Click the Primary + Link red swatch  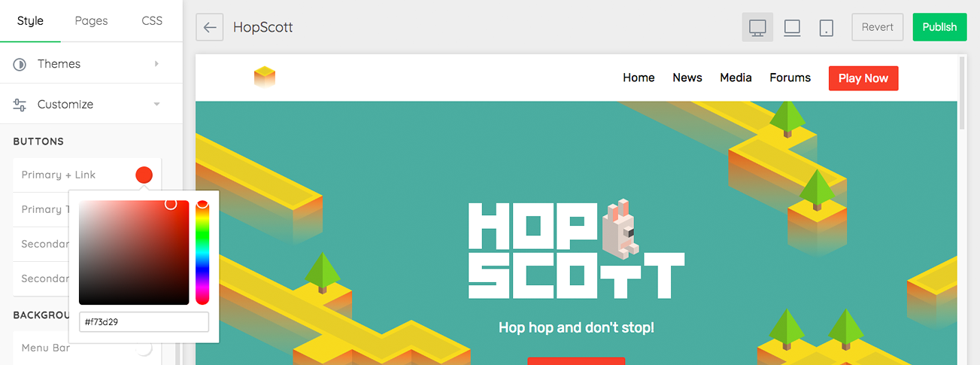(x=144, y=175)
